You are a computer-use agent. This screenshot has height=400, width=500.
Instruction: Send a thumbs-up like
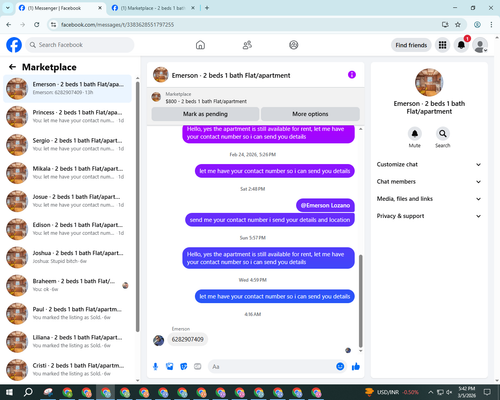click(x=356, y=367)
